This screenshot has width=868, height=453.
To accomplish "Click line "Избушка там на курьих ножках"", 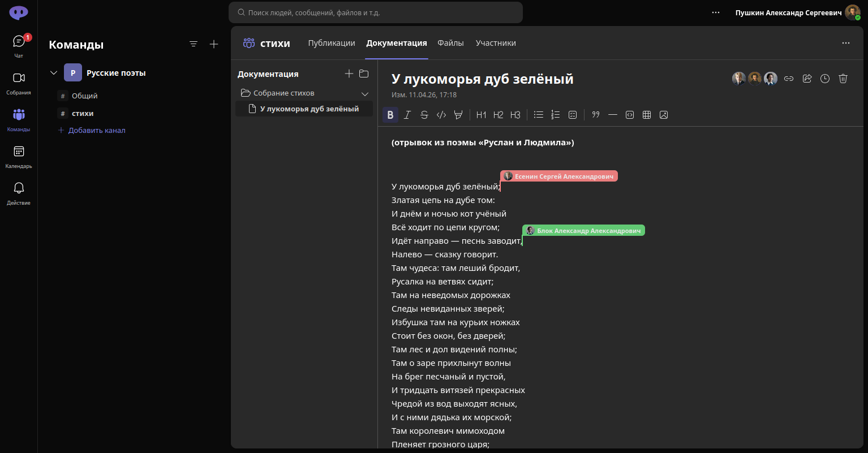I will [x=456, y=322].
